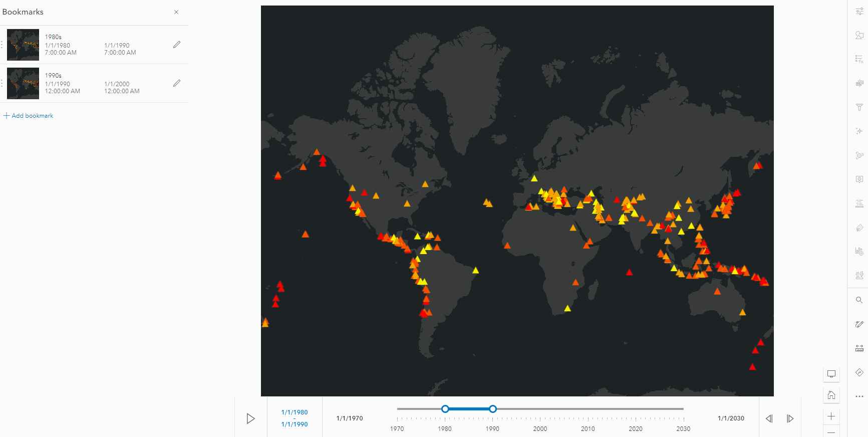Zoom out with the minus button

coord(831,432)
